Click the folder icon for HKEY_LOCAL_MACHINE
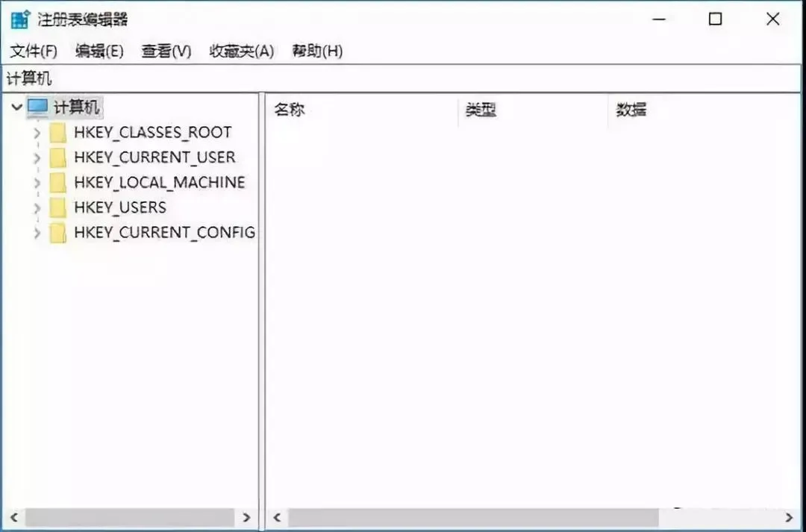The image size is (806, 532). coord(57,182)
